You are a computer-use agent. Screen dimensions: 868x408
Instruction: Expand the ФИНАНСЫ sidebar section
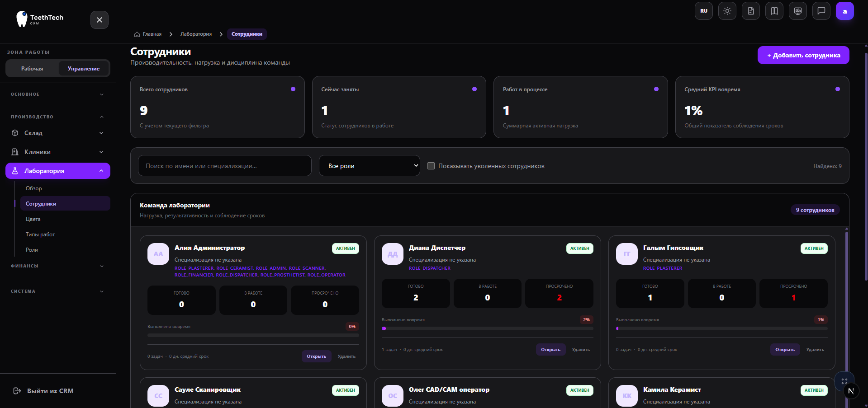coord(58,266)
